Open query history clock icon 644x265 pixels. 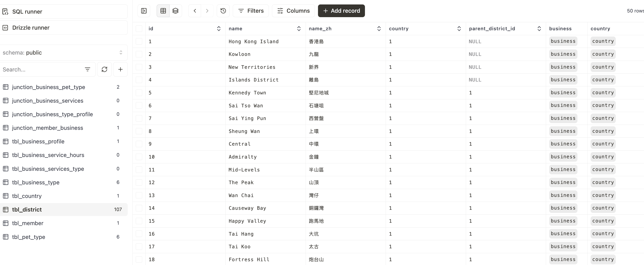[223, 11]
